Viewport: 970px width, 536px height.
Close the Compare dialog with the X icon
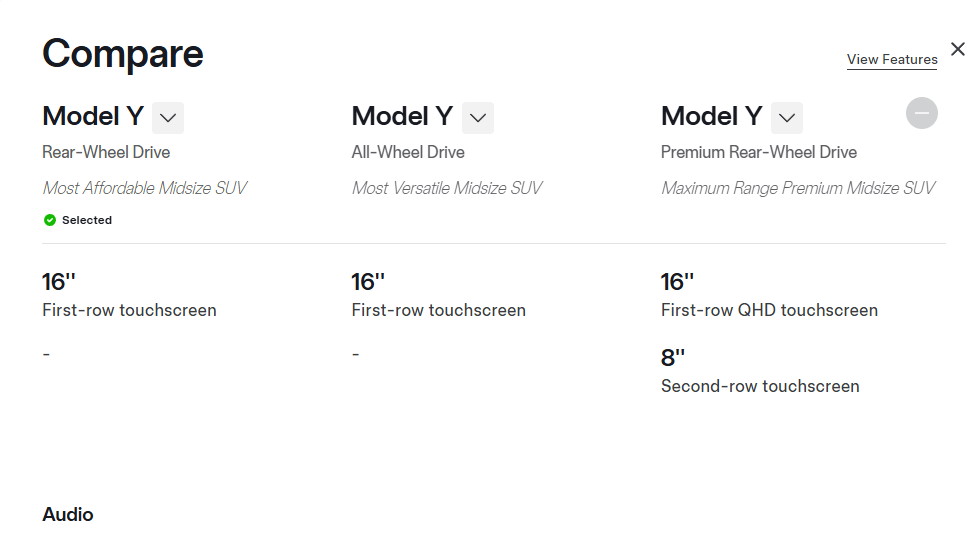958,49
